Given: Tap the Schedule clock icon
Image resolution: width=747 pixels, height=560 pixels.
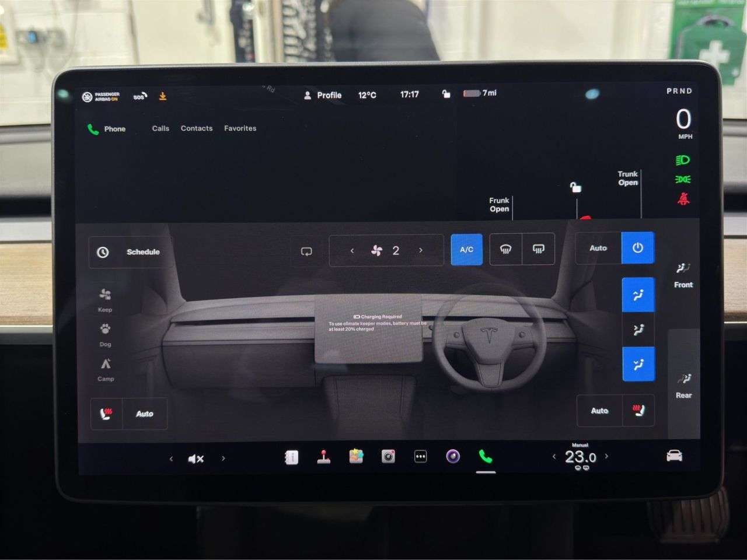Looking at the screenshot, I should click(103, 251).
